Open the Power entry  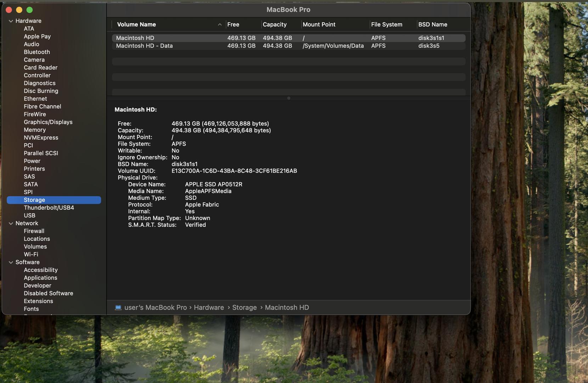(32, 161)
